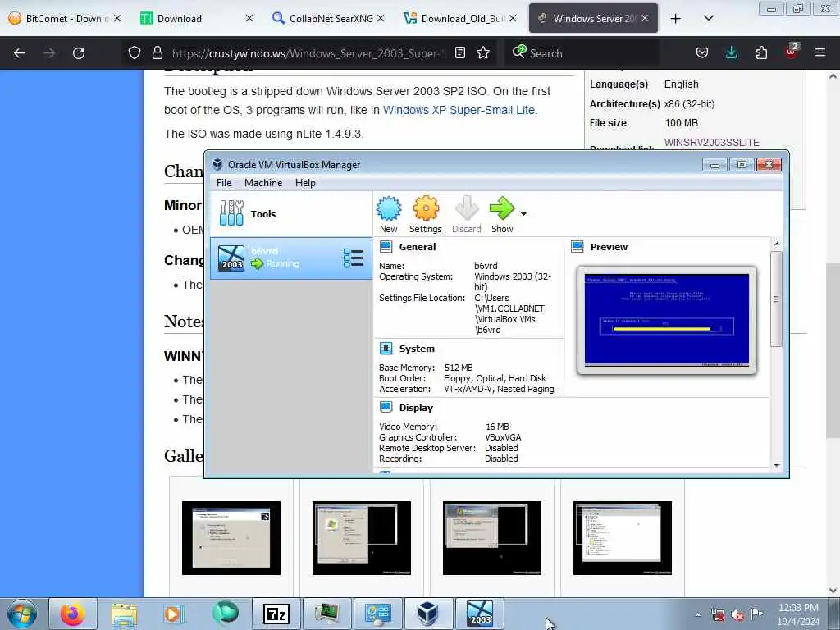The height and width of the screenshot is (630, 840).
Task: Toggle reader view icon
Action: point(459,52)
